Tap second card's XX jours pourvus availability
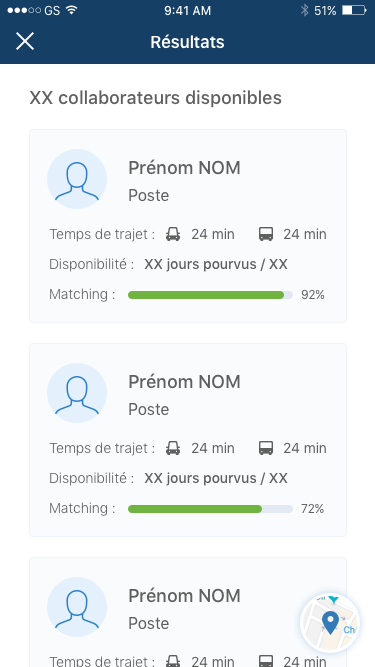375x667 pixels. 216,479
